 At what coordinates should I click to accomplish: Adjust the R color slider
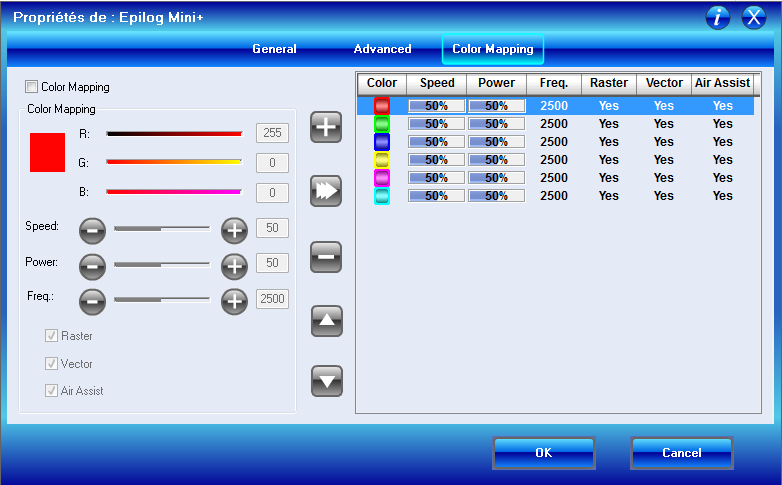[x=174, y=134]
